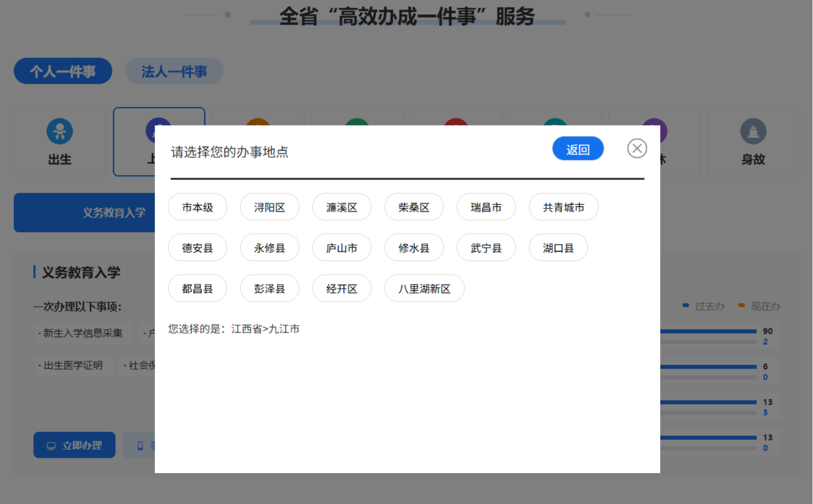Select 濂溪区 district option
Image resolution: width=813 pixels, height=504 pixels.
click(342, 207)
